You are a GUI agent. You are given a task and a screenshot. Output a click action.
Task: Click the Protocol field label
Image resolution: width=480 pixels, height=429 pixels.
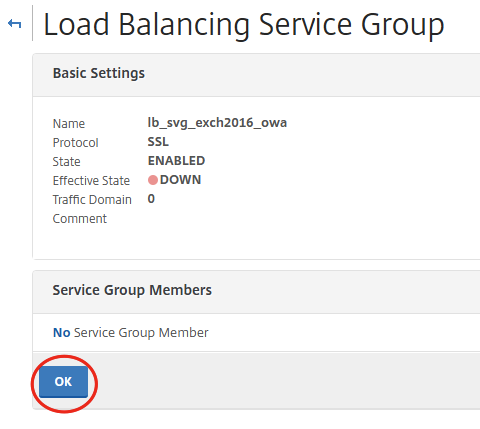coord(76,143)
